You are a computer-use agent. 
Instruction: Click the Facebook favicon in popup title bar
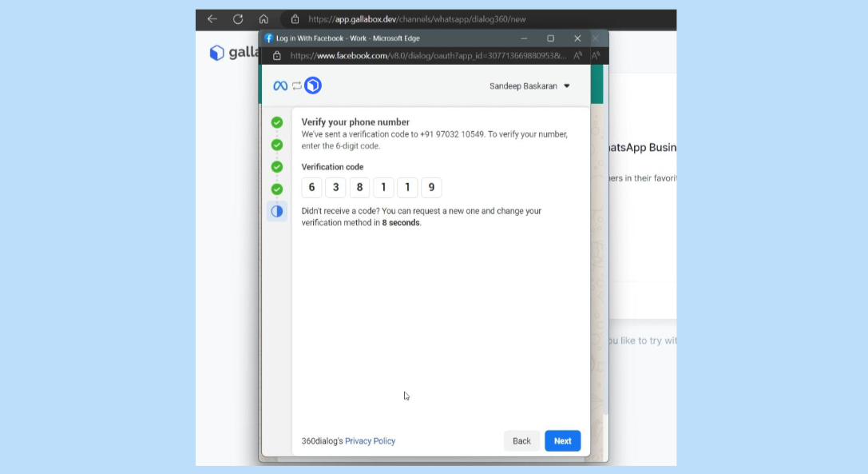point(269,38)
